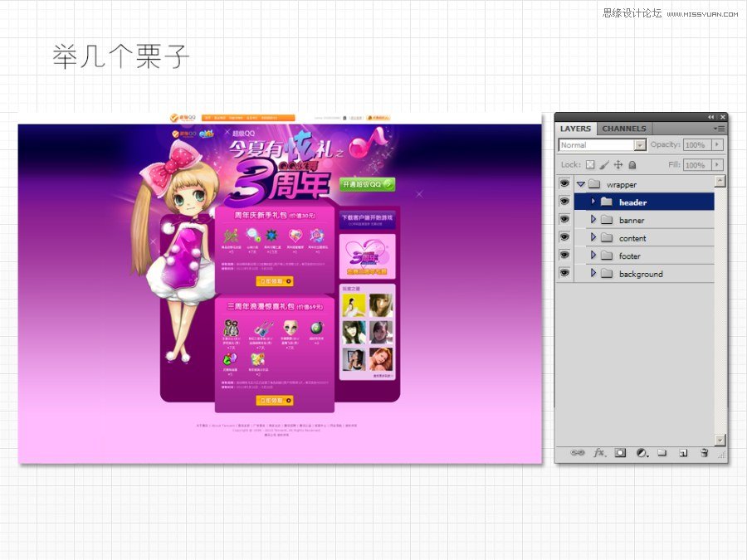747x560 pixels.
Task: Expand the footer group
Action: (593, 255)
